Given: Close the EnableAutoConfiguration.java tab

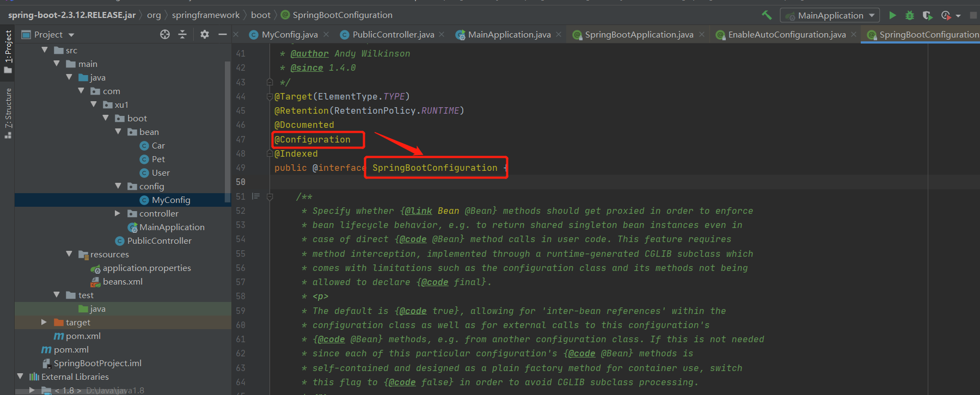Looking at the screenshot, I should (854, 34).
